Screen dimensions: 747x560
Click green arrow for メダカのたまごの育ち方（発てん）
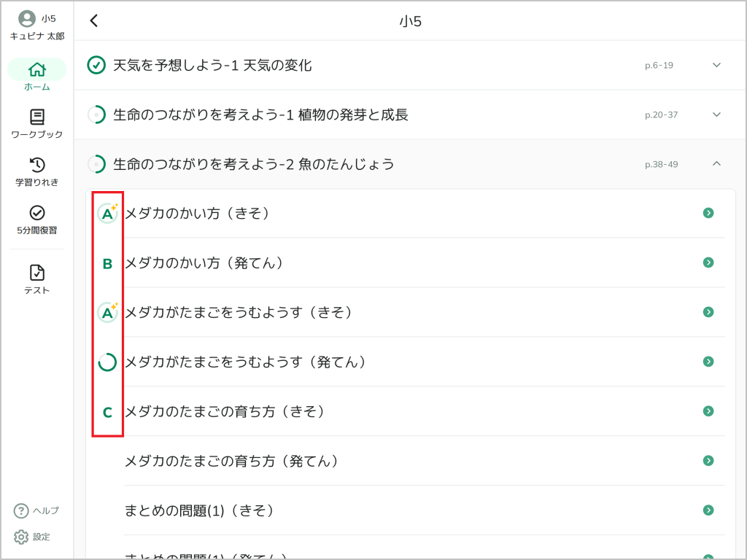[x=708, y=461]
